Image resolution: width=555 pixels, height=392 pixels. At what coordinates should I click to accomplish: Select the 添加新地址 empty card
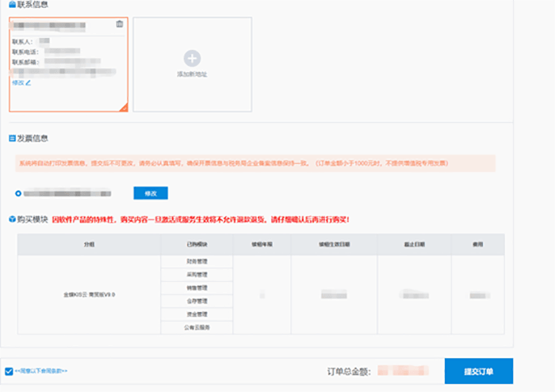tap(192, 64)
